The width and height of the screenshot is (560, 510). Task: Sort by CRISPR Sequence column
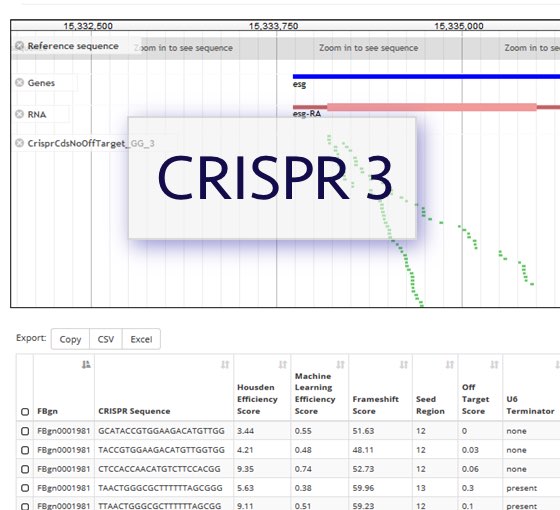(x=225, y=365)
